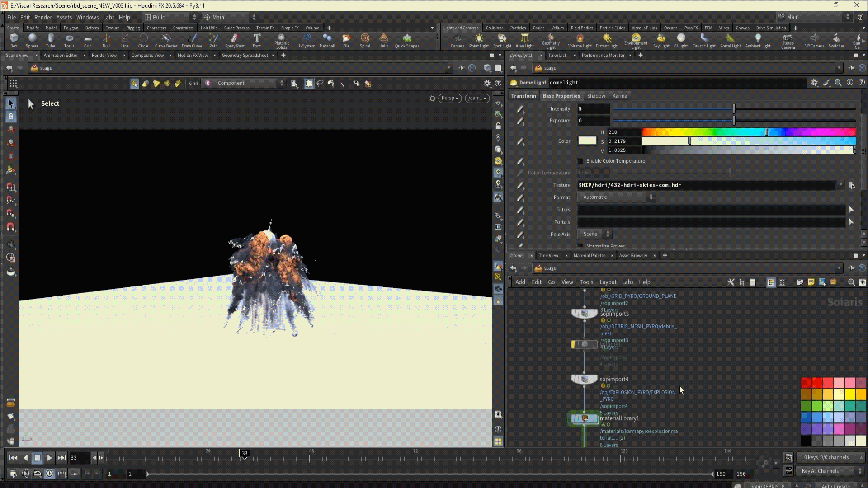The height and width of the screenshot is (488, 868).
Task: Click the materiallibrary1 node icon
Action: tap(585, 418)
